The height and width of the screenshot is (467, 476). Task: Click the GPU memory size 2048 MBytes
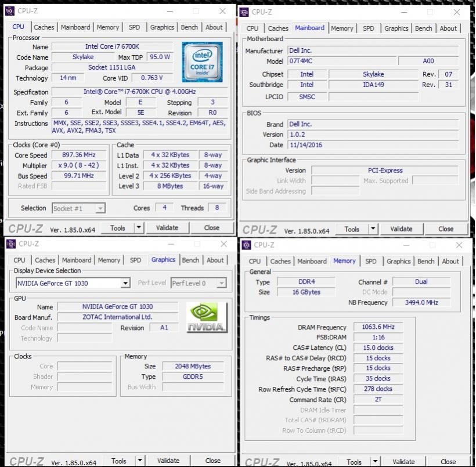tap(193, 366)
